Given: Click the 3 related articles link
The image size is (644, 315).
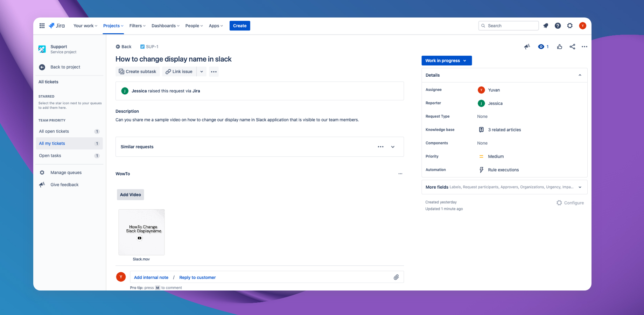Looking at the screenshot, I should point(504,129).
